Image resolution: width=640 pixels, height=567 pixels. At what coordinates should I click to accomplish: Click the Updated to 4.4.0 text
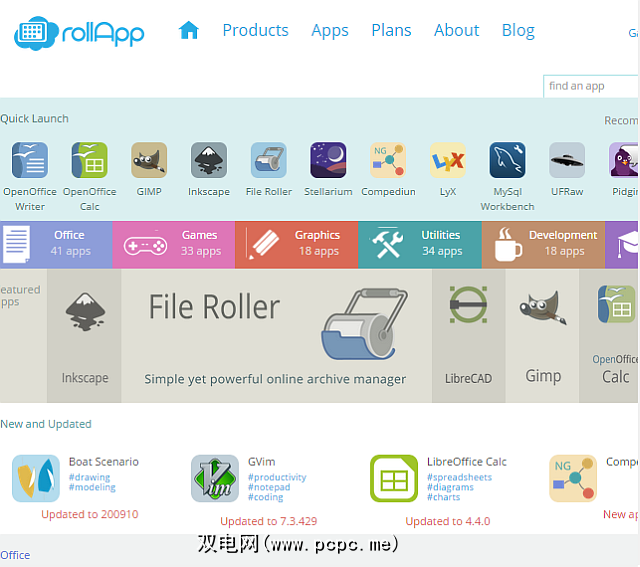[x=448, y=521]
